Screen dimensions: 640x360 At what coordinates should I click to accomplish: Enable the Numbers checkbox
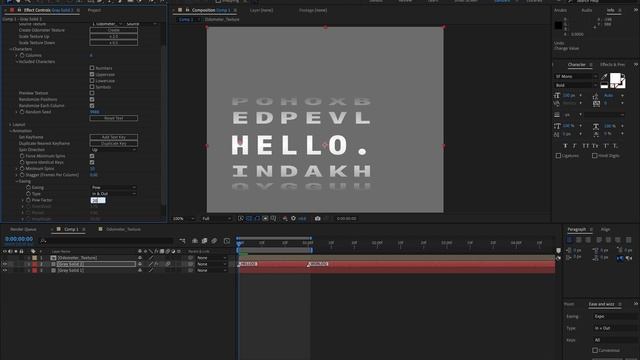point(92,68)
